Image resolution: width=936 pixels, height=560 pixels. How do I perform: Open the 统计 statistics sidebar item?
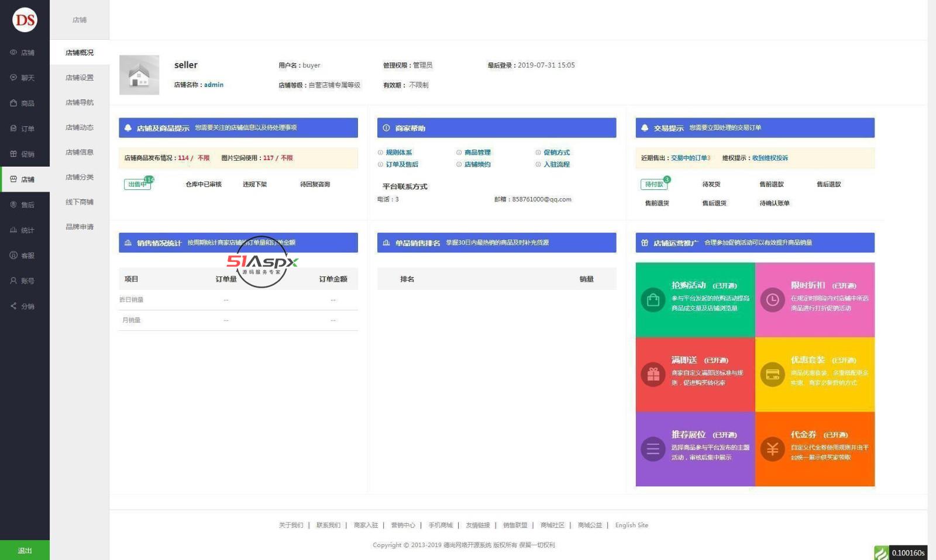24,230
